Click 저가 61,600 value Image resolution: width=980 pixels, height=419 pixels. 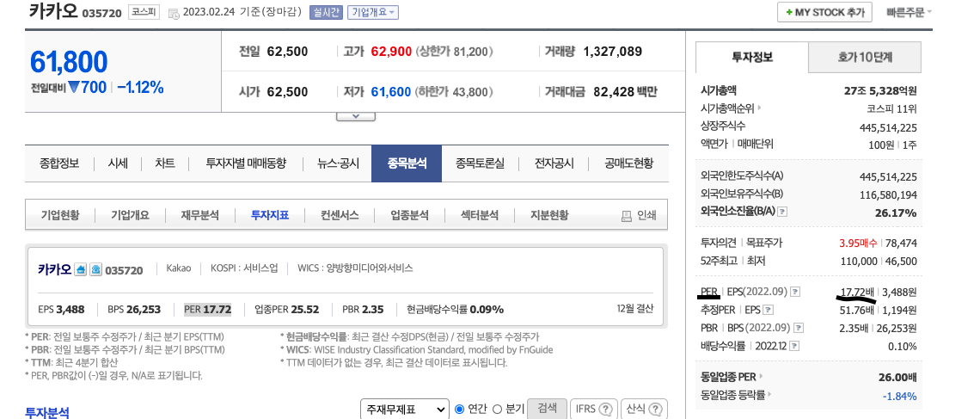[391, 92]
